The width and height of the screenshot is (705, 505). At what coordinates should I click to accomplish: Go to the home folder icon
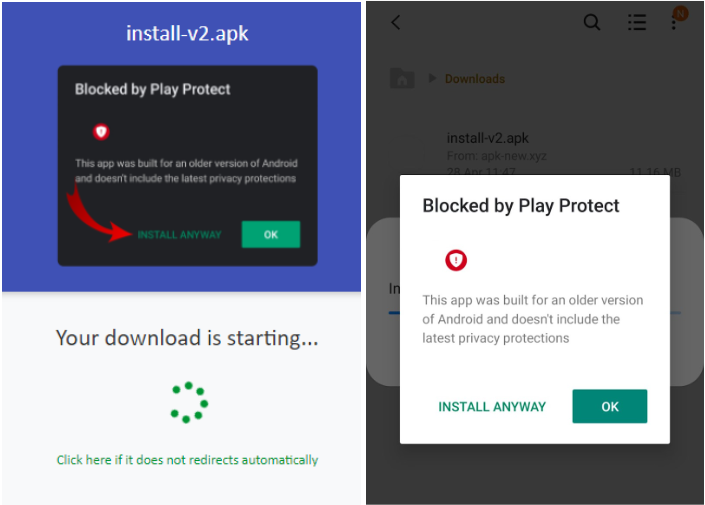(402, 79)
